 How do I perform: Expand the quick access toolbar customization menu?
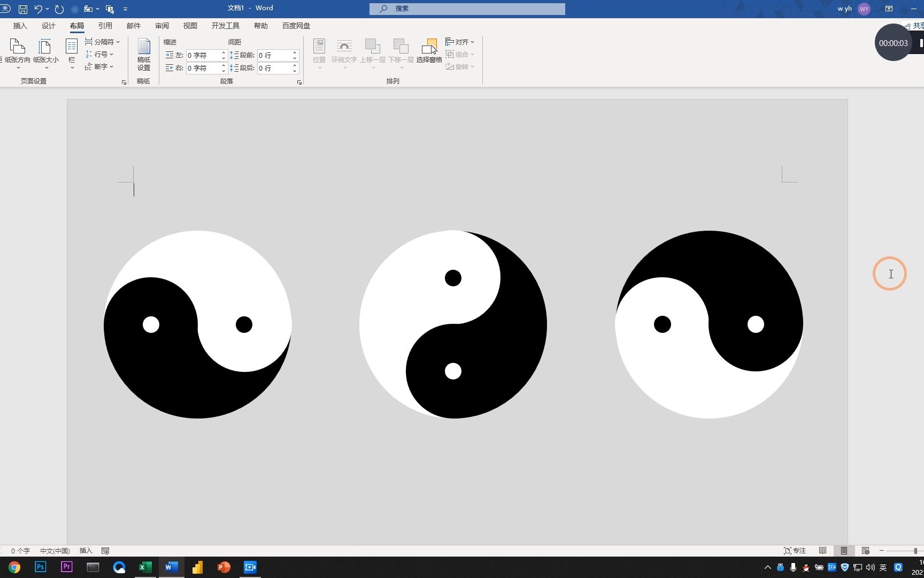(125, 9)
